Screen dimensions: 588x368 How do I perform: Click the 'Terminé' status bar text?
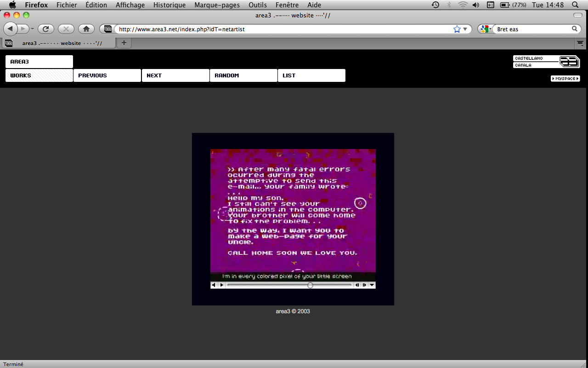point(13,364)
